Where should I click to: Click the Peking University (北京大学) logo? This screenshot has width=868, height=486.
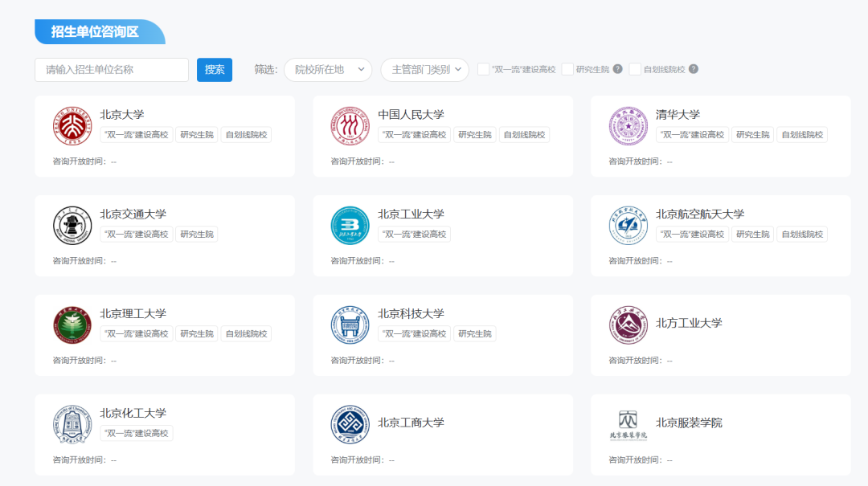[x=72, y=126]
